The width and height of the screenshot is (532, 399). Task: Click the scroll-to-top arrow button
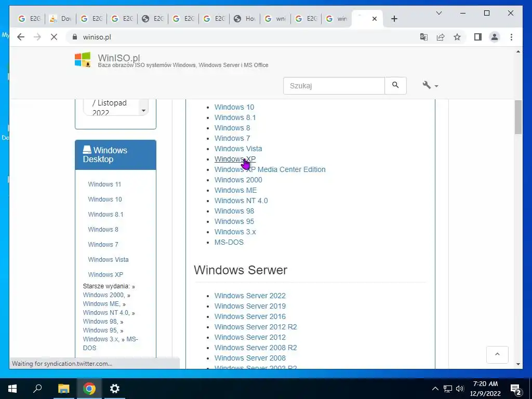click(497, 354)
